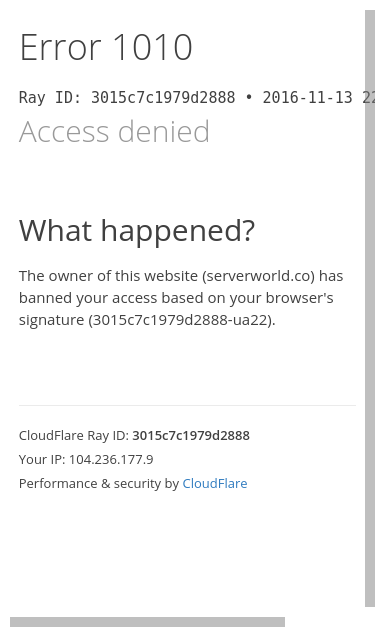Click the word signature in the paragraph

coord(51,320)
